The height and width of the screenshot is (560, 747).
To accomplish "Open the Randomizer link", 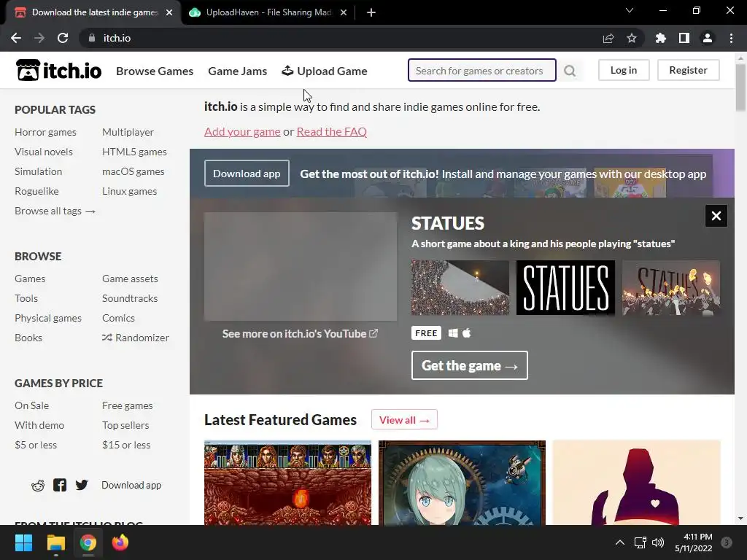I will coord(135,338).
